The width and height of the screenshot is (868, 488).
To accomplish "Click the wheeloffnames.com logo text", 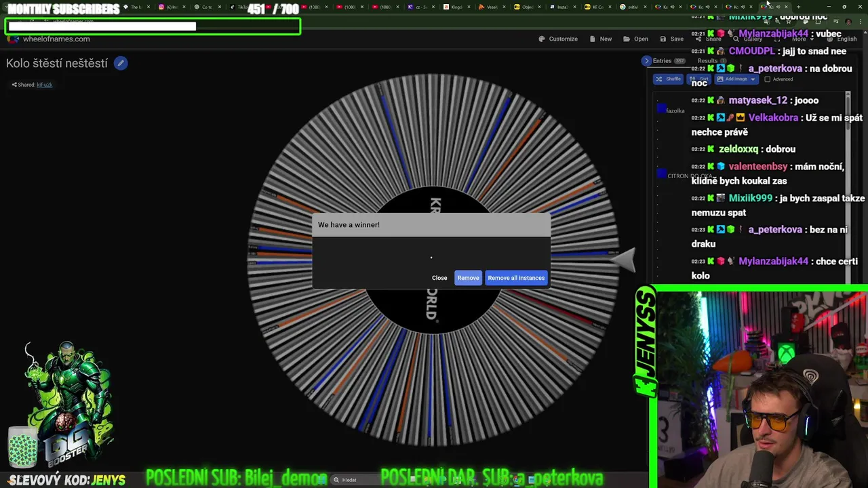I will tap(56, 39).
